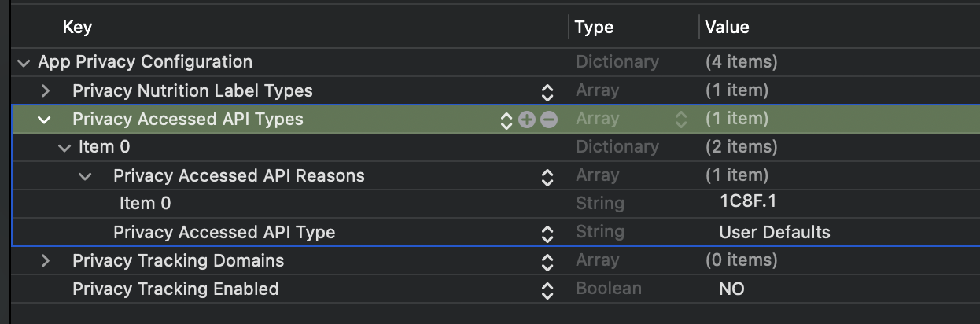
Task: Open key stepper for Privacy Accessed API Type
Action: pos(548,233)
